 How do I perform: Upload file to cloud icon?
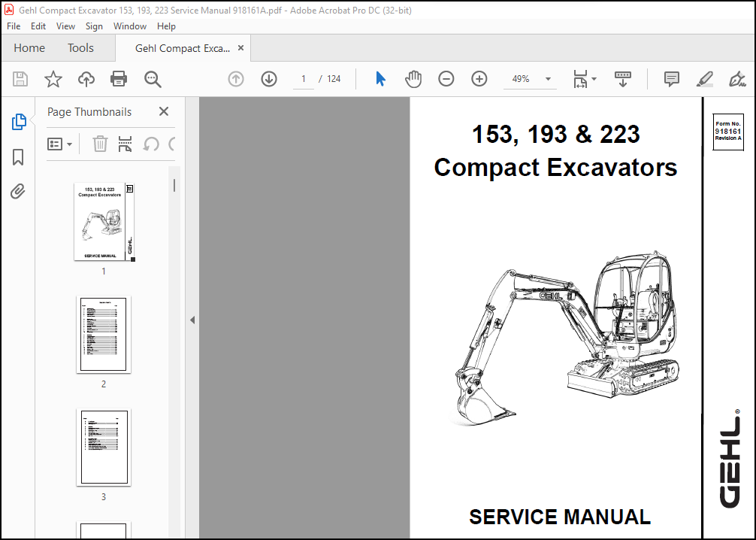[86, 79]
